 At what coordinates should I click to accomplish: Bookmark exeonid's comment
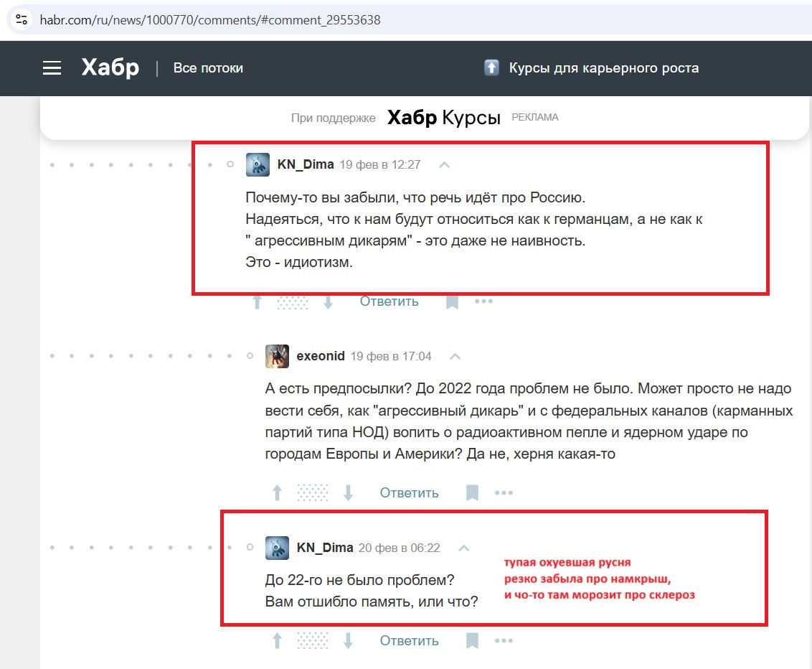pyautogui.click(x=472, y=492)
